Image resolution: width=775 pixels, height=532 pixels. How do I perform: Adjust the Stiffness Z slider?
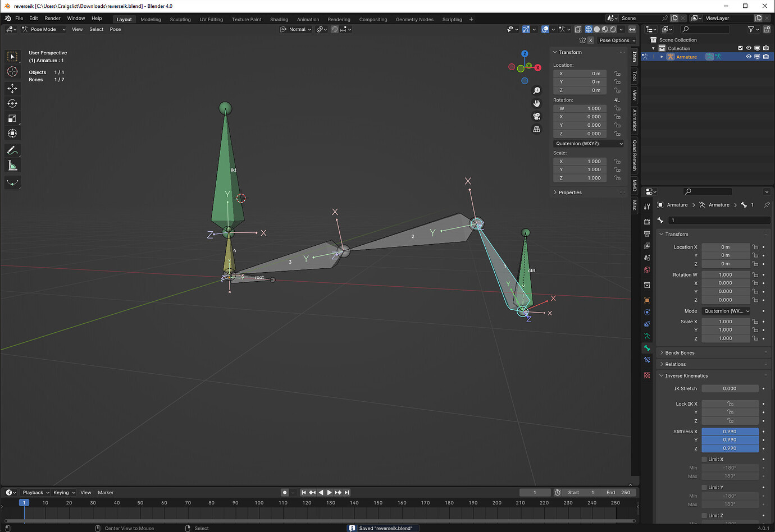pos(730,448)
